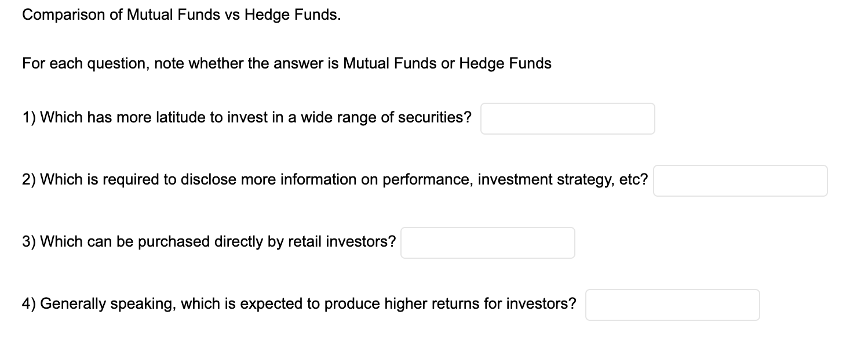
Task: Click question 2 text about disclosing information
Action: [335, 179]
